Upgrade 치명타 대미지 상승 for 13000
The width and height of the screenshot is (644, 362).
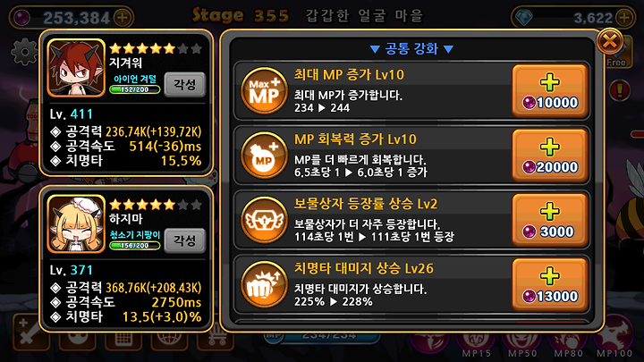(550, 284)
